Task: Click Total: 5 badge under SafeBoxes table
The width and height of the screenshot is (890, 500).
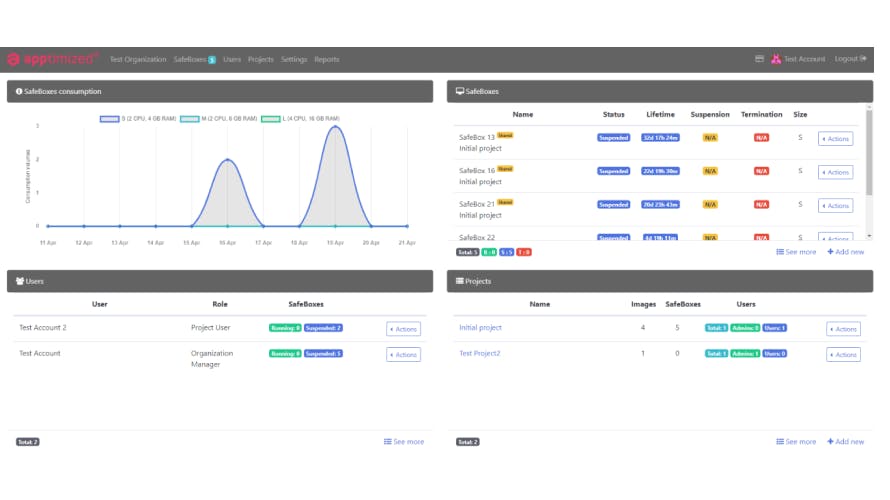Action: click(x=468, y=252)
